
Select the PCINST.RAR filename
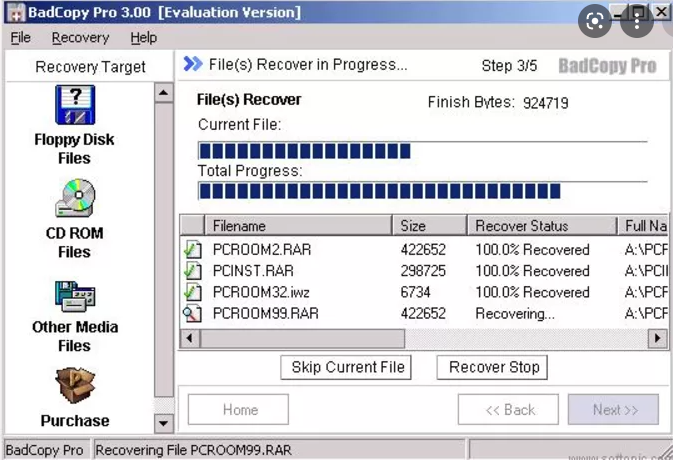tap(253, 271)
